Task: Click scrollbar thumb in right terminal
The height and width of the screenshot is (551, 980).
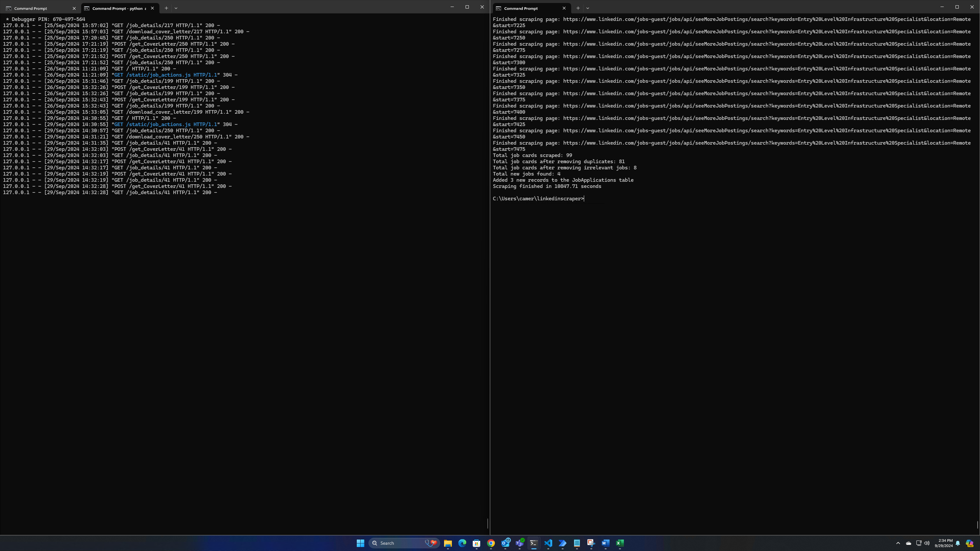Action: pyautogui.click(x=977, y=525)
